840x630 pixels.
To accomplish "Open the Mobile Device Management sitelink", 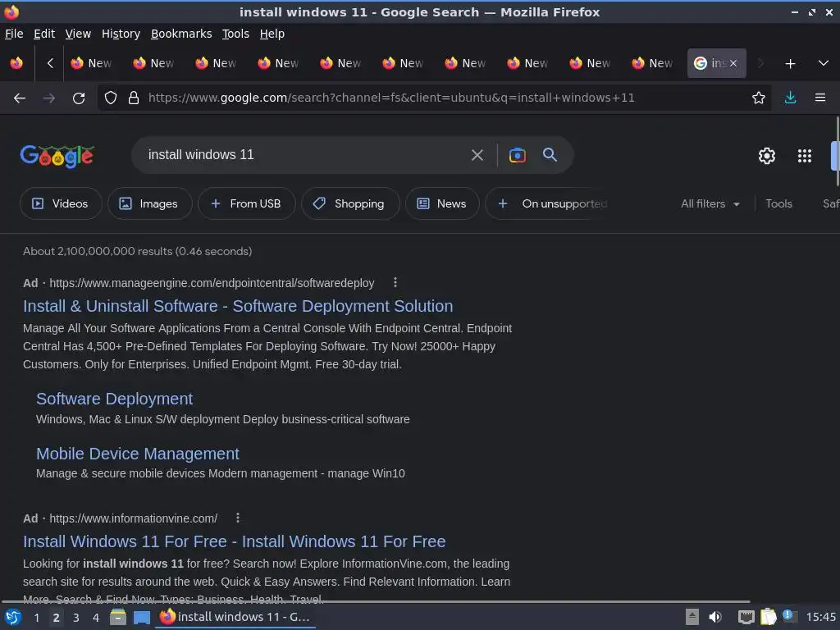I will coord(138,454).
